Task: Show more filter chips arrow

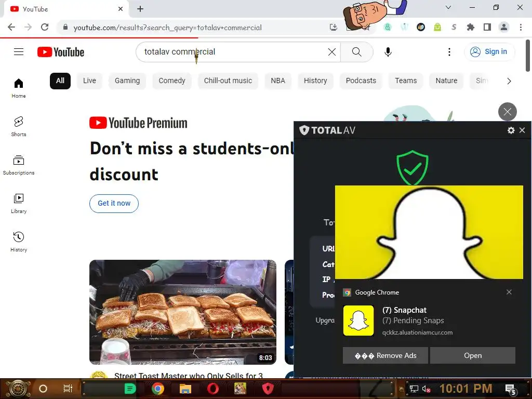Action: [509, 81]
